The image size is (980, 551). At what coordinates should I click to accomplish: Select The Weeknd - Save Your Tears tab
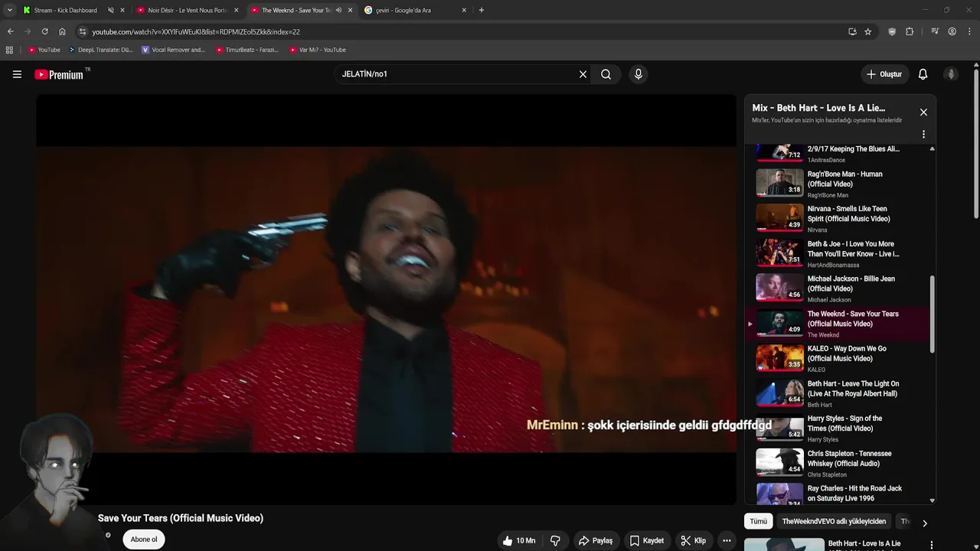(x=296, y=10)
